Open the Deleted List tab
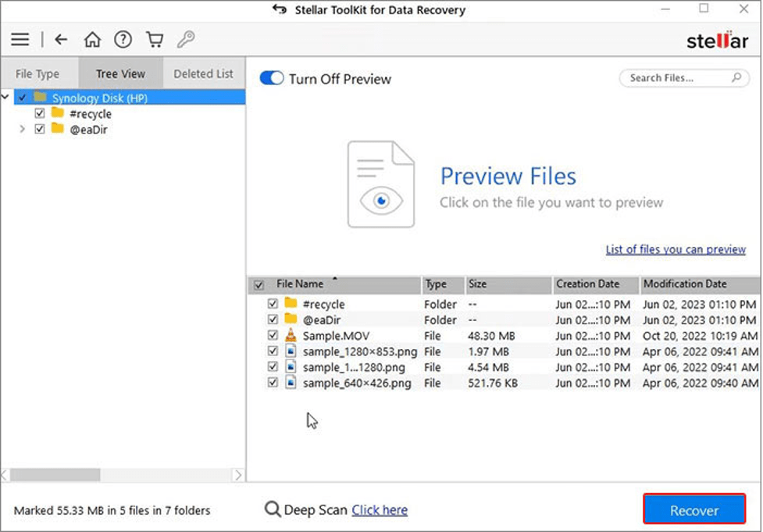Screen dimensions: 763x532 (202, 73)
